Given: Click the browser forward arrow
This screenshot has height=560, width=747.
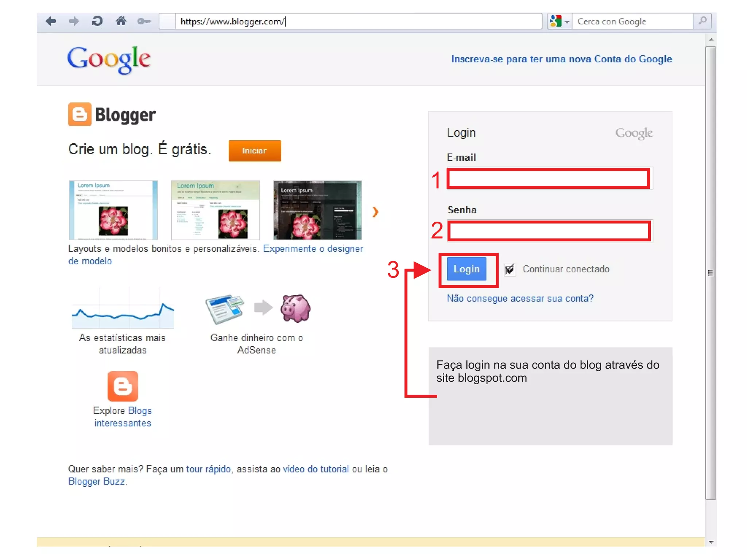Looking at the screenshot, I should 74,21.
